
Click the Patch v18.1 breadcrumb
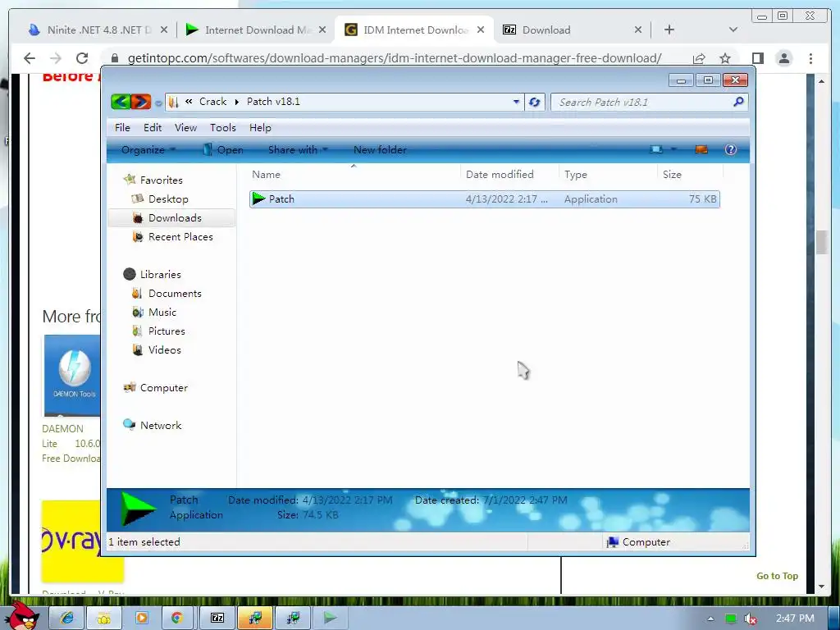tap(273, 101)
